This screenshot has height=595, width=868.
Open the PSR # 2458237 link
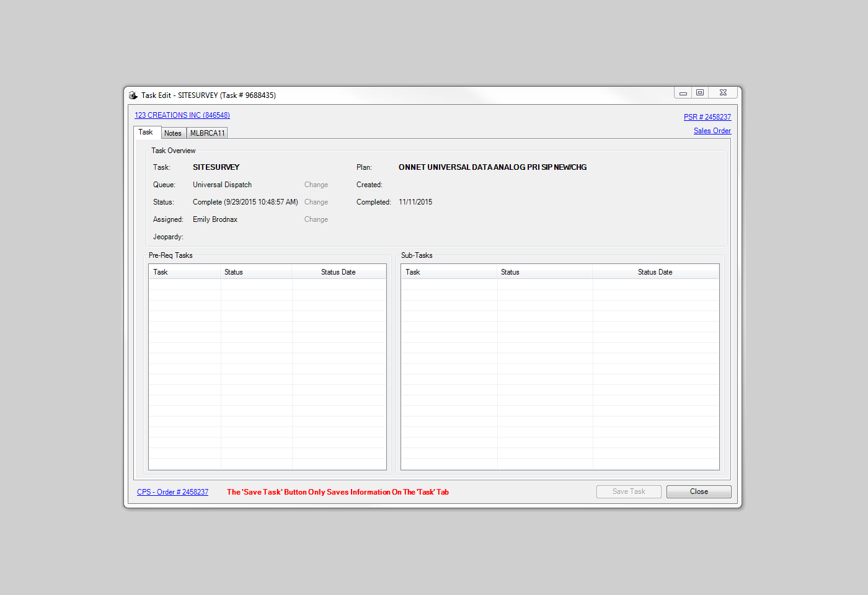[707, 117]
